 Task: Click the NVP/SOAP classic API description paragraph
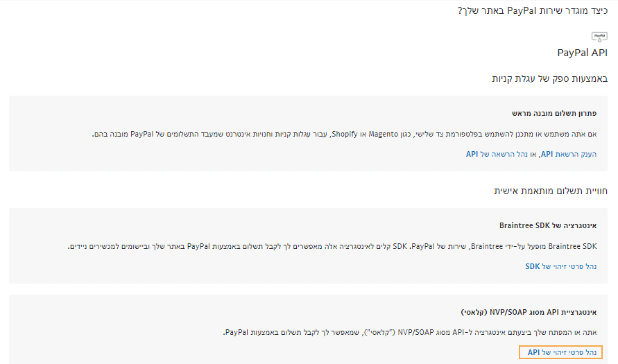click(x=410, y=332)
